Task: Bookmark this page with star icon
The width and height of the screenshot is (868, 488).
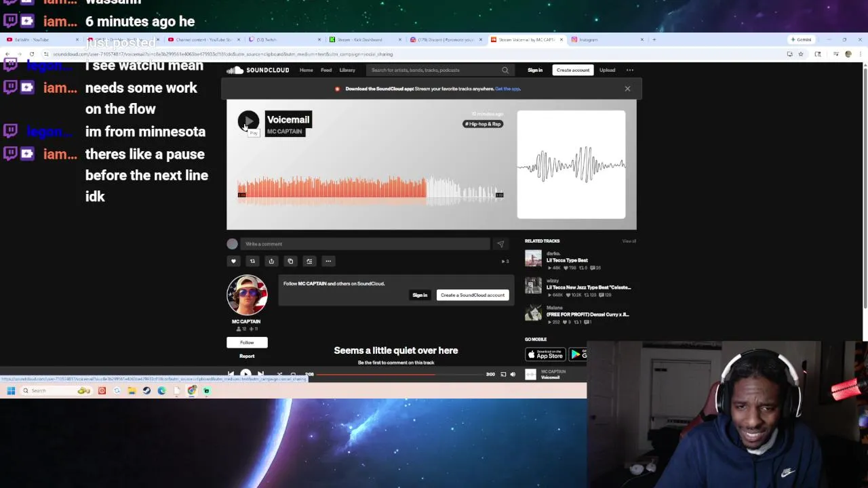Action: 801,54
